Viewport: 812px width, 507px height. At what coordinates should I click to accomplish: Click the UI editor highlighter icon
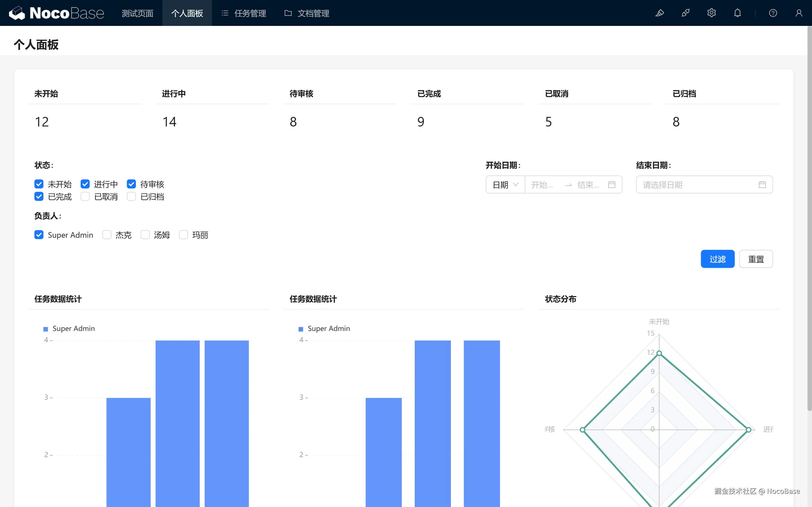coord(659,13)
